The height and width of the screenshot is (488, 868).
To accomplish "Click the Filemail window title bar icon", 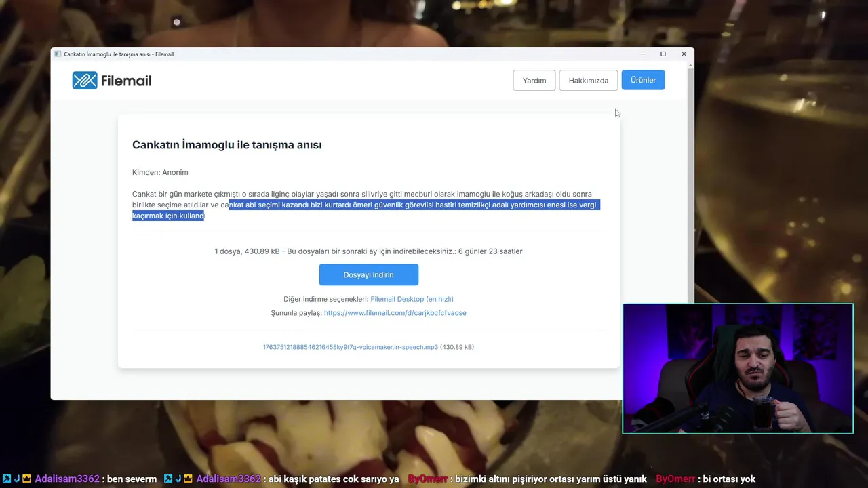I will 58,54.
